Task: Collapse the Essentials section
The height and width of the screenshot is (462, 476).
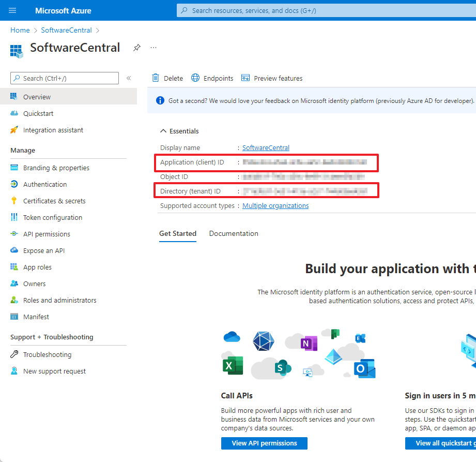Action: point(164,131)
